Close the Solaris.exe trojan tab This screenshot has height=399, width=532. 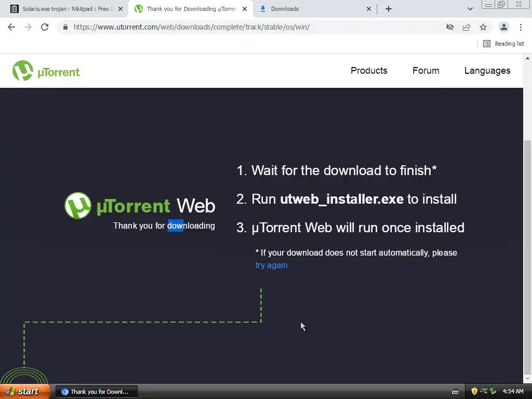[121, 9]
